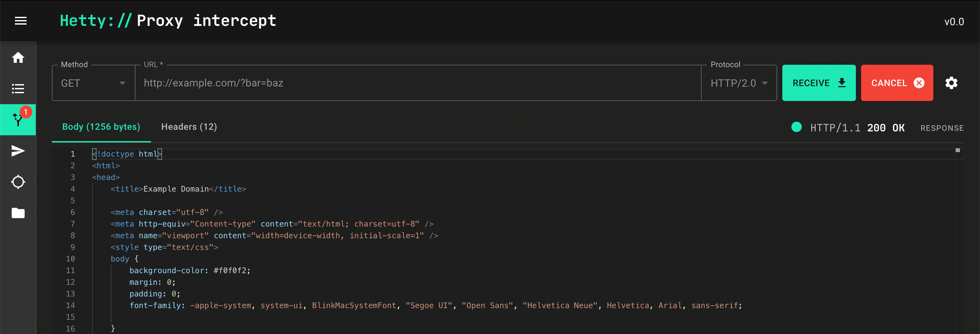Image resolution: width=980 pixels, height=334 pixels.
Task: Open the hamburger navigation menu
Action: 20,20
